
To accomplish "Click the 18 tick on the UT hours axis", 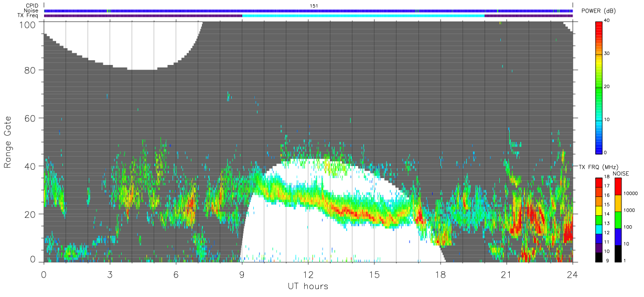I will pos(440,274).
